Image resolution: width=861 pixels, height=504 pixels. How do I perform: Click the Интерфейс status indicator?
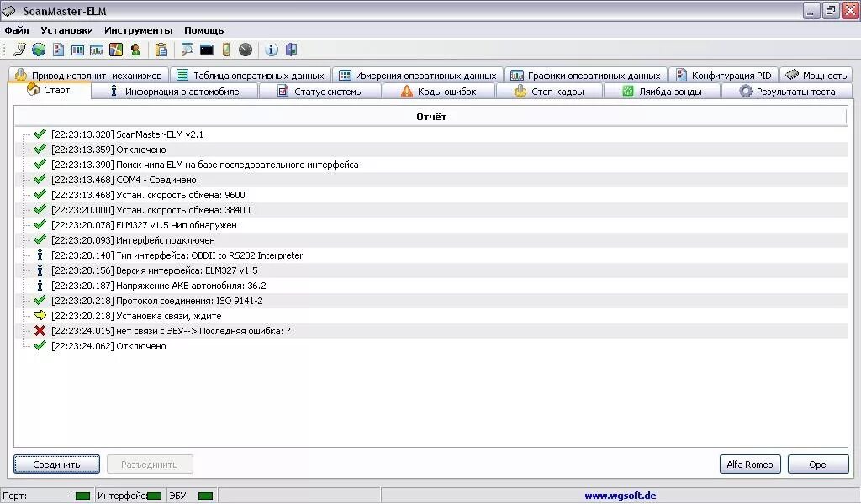pos(155,496)
